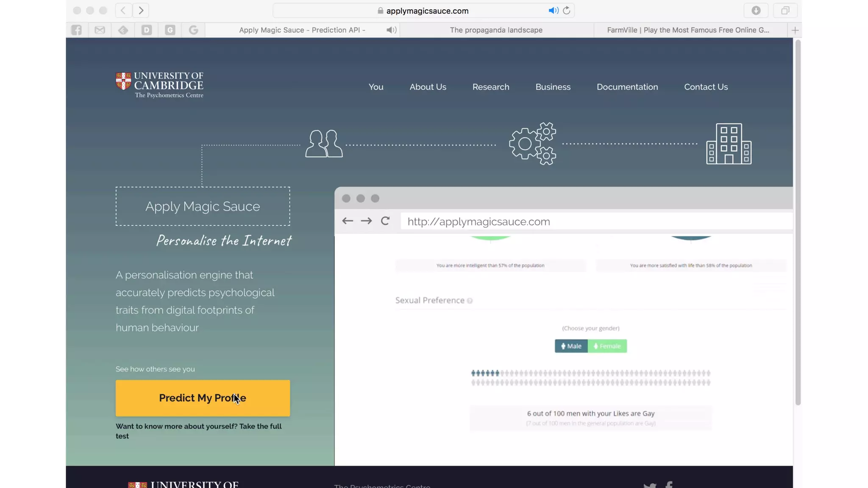Switch to the FarmVille tab
This screenshot has width=868, height=488.
click(x=687, y=30)
